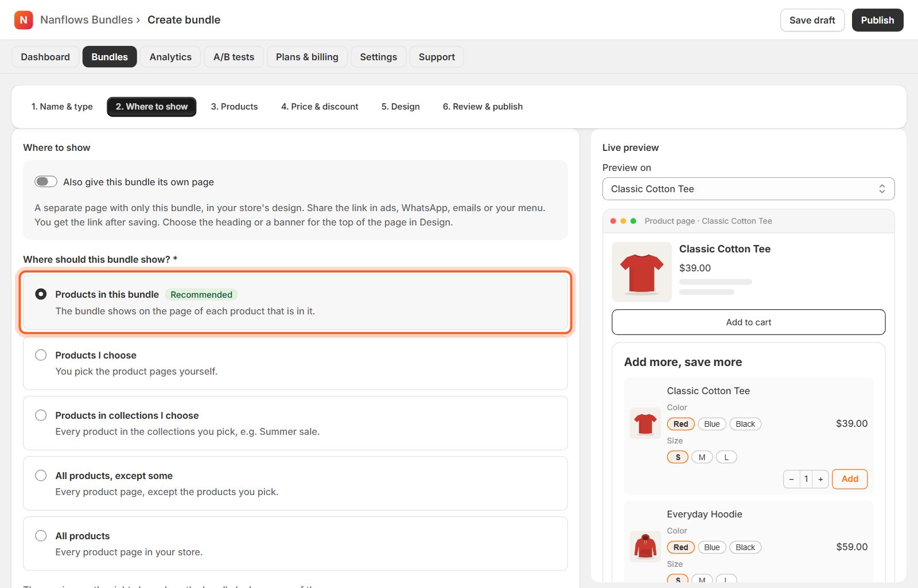The width and height of the screenshot is (918, 588).
Task: Switch to A/B tests tab
Action: [234, 57]
